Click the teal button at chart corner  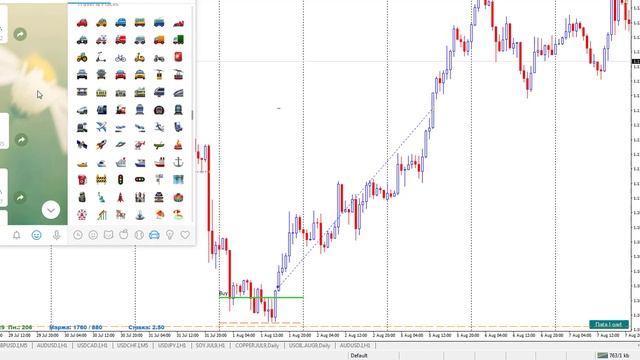[x=609, y=324]
